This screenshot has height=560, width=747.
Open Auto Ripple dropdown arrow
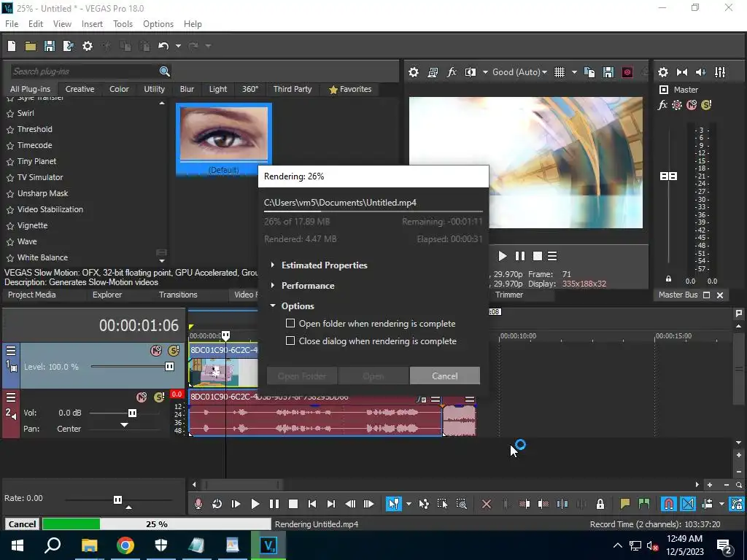(x=721, y=504)
